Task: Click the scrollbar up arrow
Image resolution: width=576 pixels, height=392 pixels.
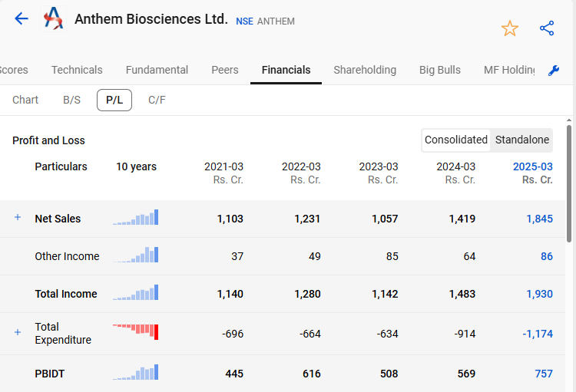Action: click(x=569, y=120)
